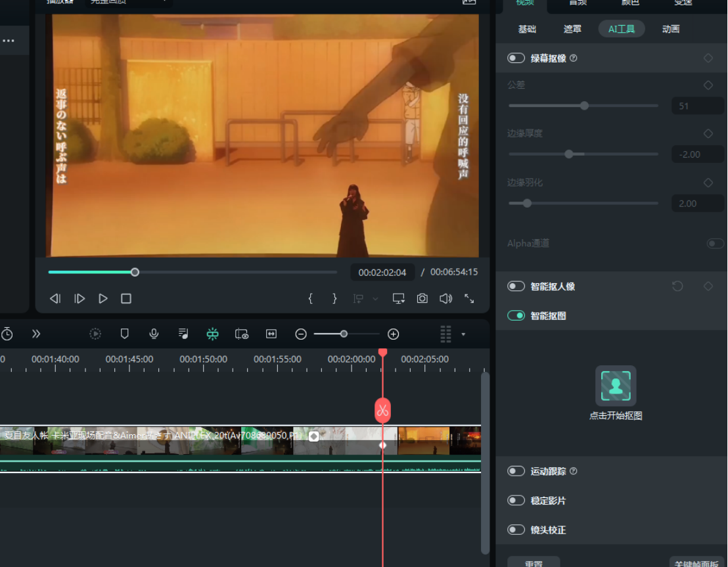Disable the 智能抠图 smart cutout toggle

point(516,316)
